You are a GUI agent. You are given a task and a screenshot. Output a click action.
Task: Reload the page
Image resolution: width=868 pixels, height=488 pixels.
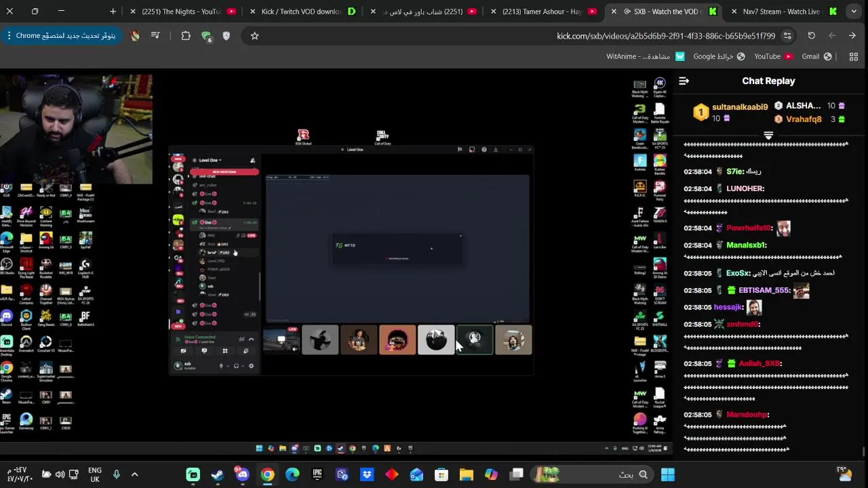pyautogui.click(x=811, y=36)
